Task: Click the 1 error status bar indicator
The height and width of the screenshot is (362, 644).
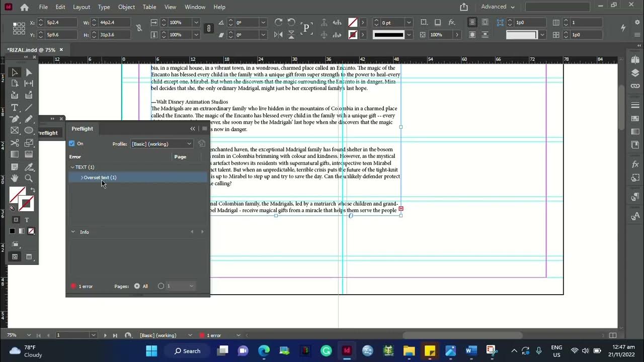Action: pyautogui.click(x=210, y=335)
